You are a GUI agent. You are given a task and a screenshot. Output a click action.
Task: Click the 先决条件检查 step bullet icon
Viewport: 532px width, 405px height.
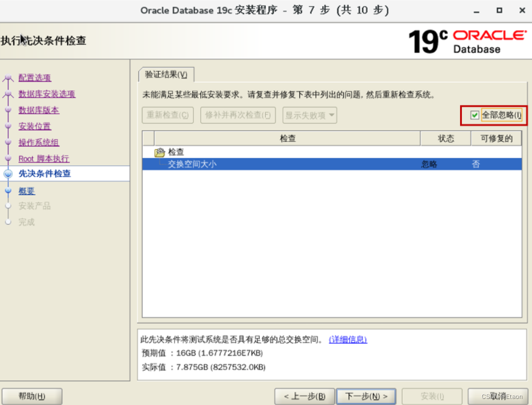[x=8, y=174]
